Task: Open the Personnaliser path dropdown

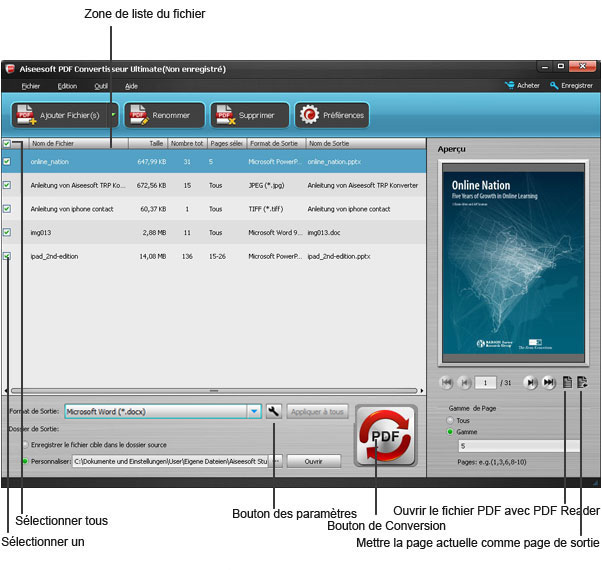Action: coord(278,461)
